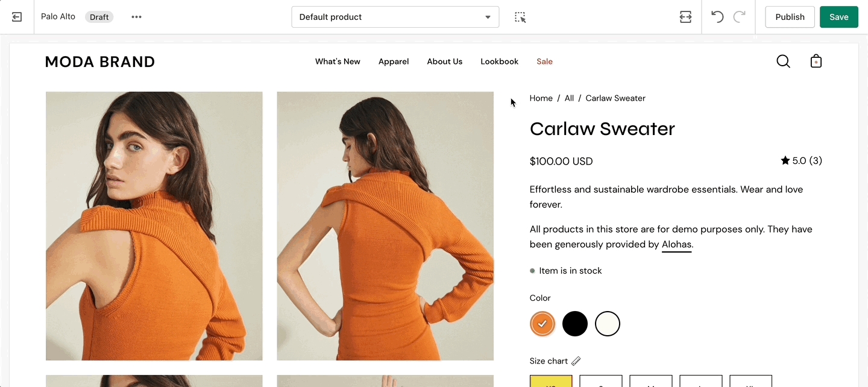The height and width of the screenshot is (387, 868).
Task: Click the viewport width switcher icon
Action: point(685,17)
